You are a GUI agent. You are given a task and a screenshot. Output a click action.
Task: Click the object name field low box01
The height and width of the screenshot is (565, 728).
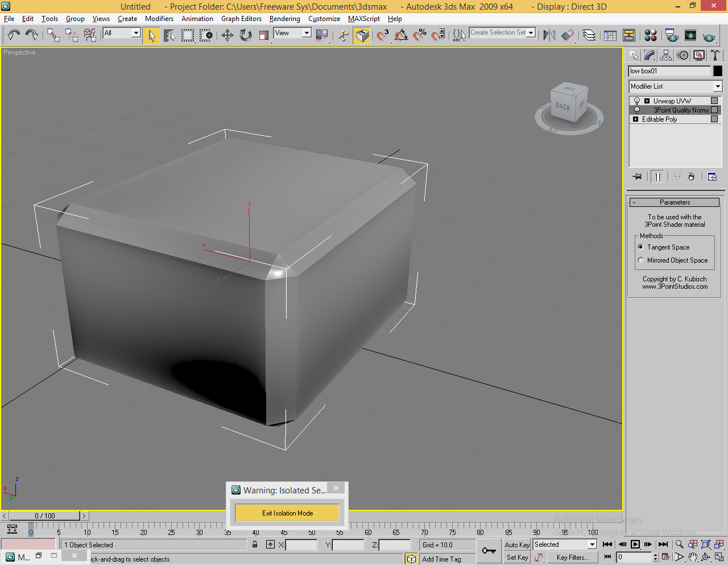tap(669, 71)
